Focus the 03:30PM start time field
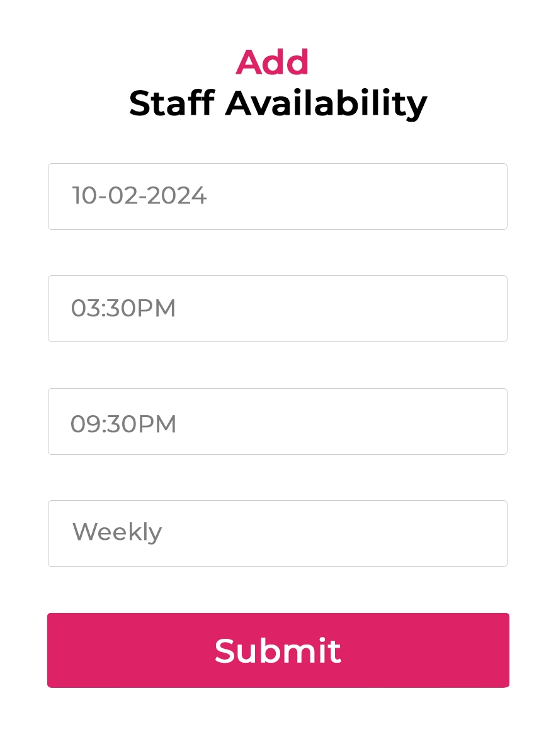 point(278,309)
